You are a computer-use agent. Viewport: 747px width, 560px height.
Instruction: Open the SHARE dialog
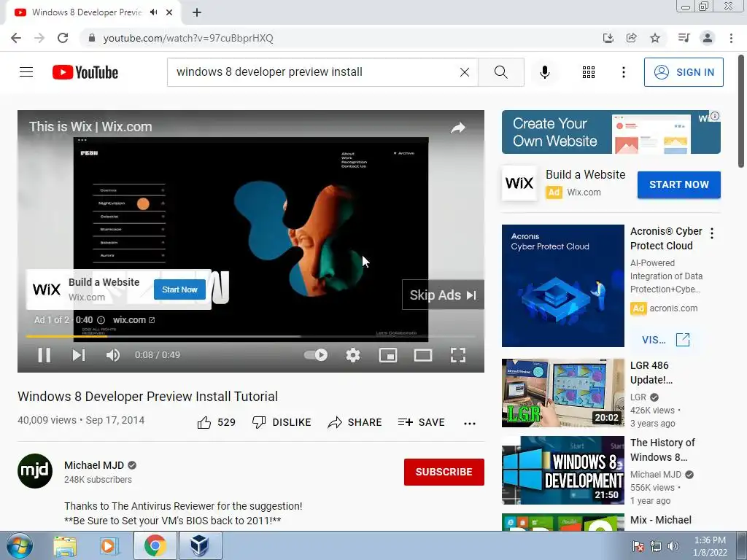click(355, 422)
